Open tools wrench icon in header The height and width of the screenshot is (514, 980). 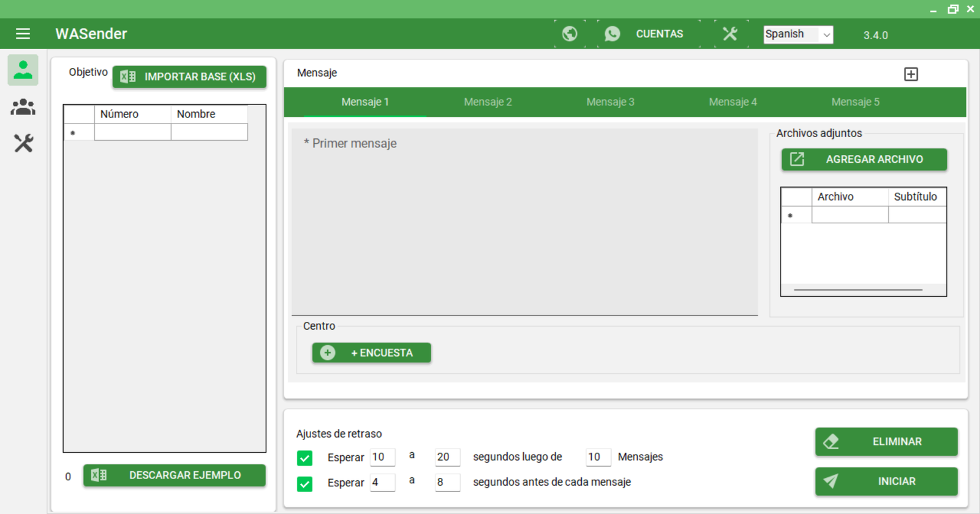pos(730,34)
